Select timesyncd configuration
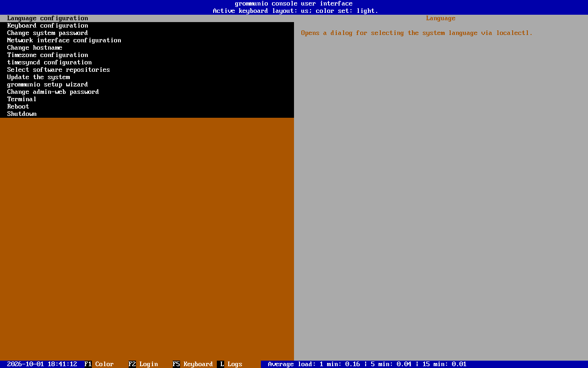 click(147, 63)
